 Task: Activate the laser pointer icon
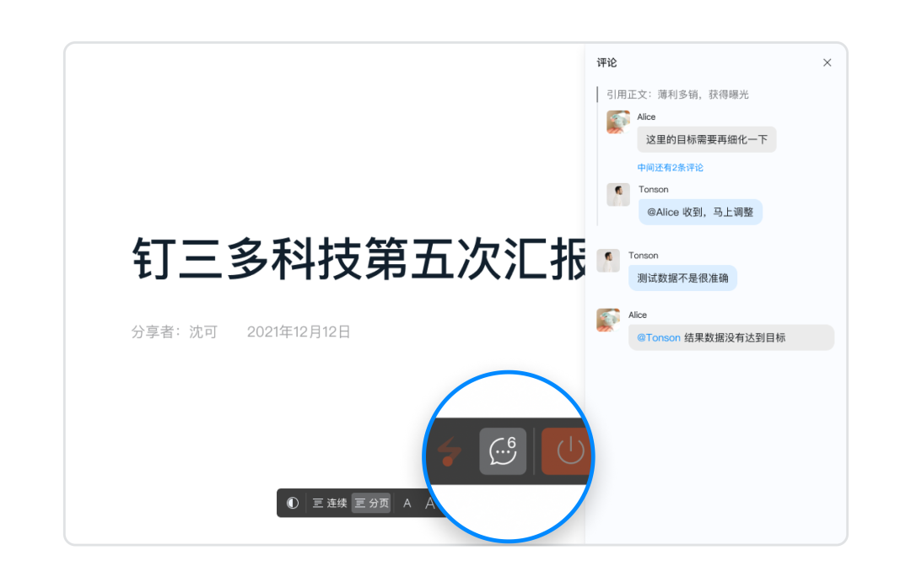coord(449,452)
